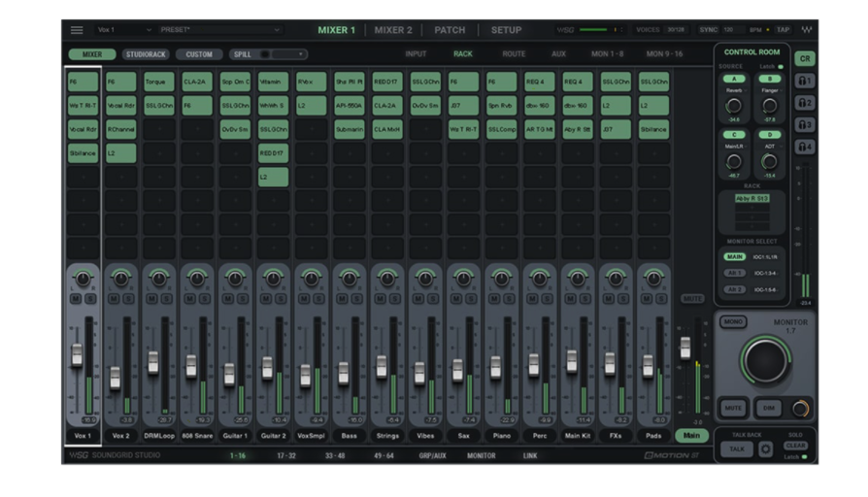Open Alt 1 monitor output dropdown

pyautogui.click(x=766, y=273)
